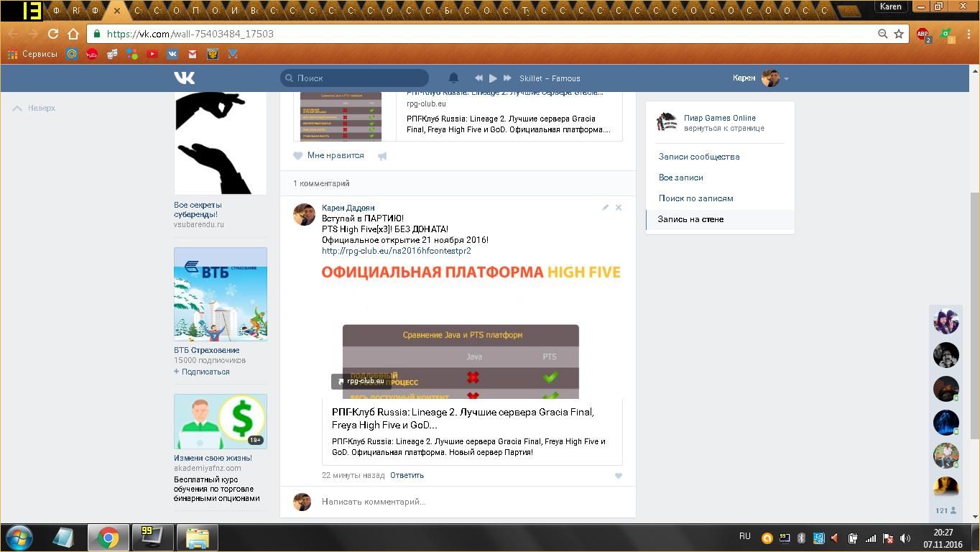Click the page scrollbar up arrow
The image size is (980, 552).
(975, 70)
